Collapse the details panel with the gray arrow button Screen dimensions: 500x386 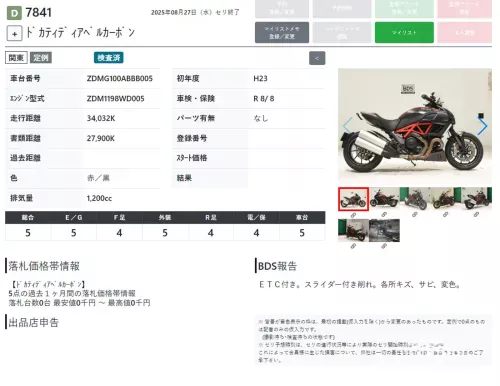[317, 58]
